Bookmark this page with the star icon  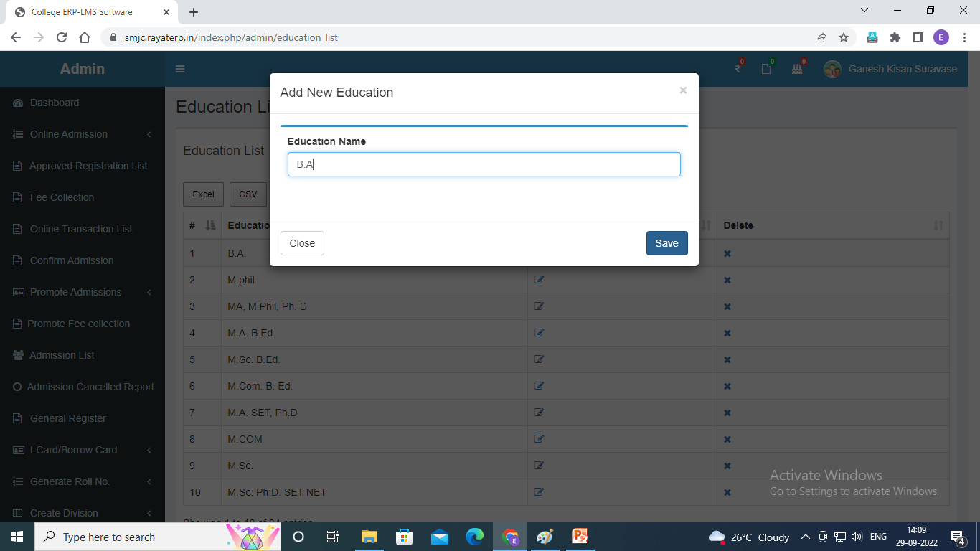tap(844, 37)
